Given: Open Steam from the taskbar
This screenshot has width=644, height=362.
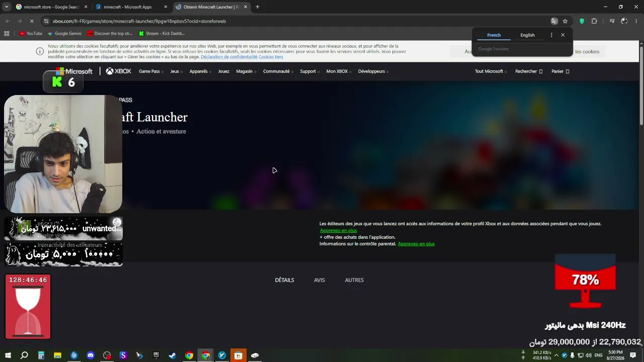Looking at the screenshot, I should (x=173, y=355).
